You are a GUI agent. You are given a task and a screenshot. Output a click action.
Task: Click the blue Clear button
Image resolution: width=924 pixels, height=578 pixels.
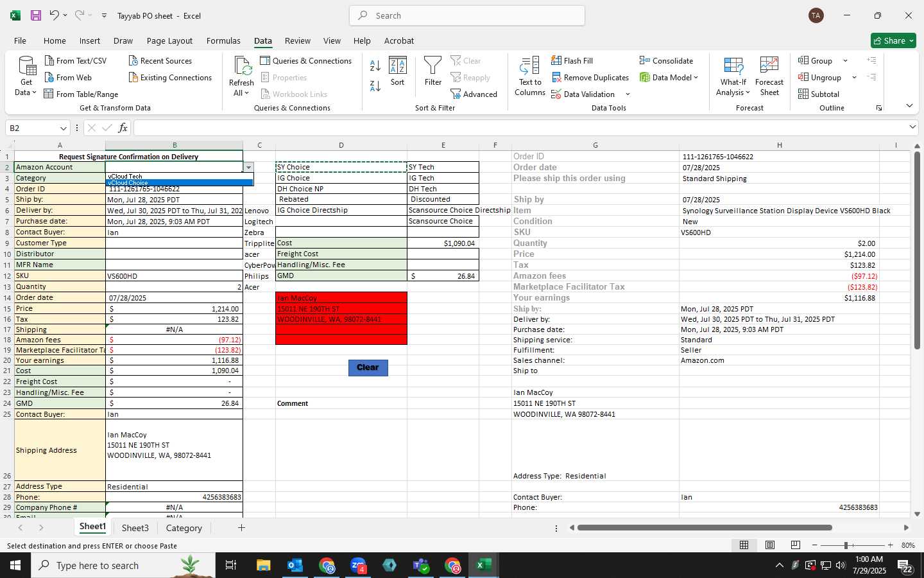click(368, 367)
